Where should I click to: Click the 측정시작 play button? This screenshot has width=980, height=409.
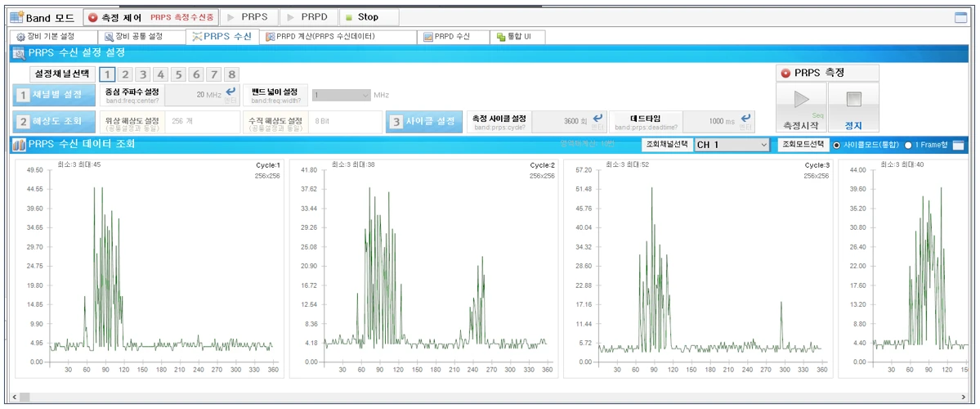pyautogui.click(x=801, y=107)
